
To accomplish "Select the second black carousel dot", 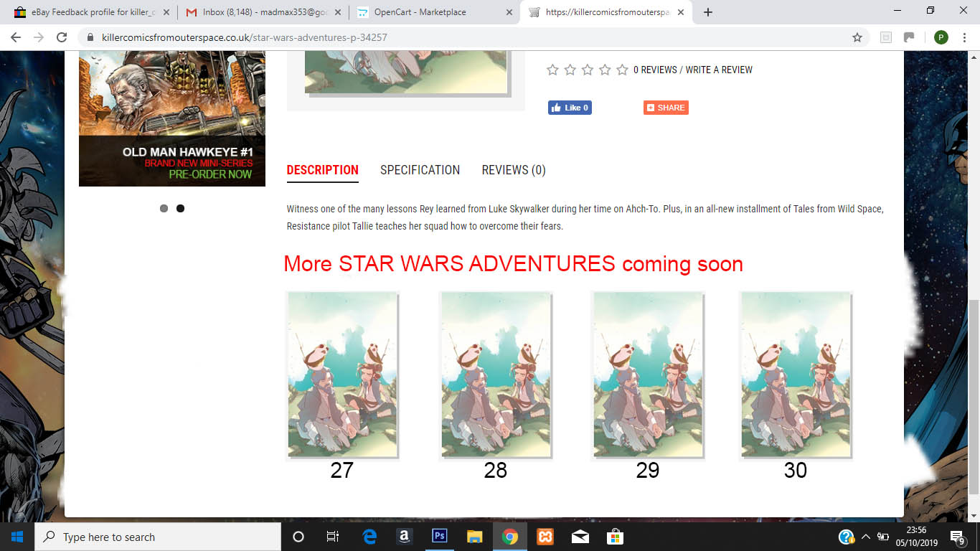I will tap(181, 208).
